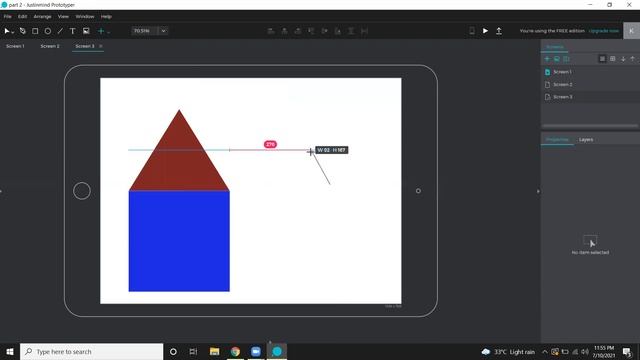Click the play simulate prototype button

click(x=485, y=31)
